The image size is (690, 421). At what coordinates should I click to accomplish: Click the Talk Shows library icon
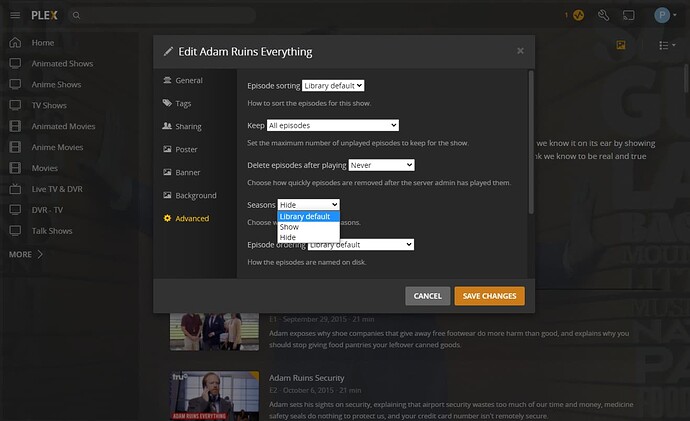point(15,231)
